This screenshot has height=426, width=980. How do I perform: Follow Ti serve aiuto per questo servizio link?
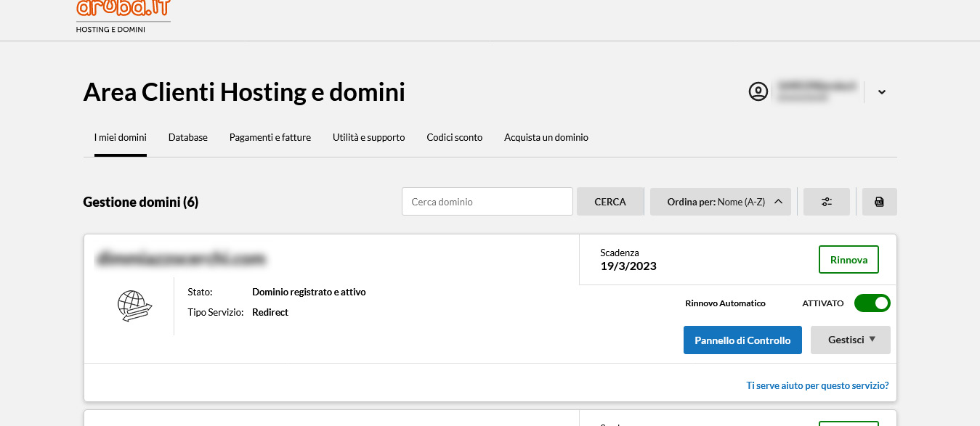click(818, 385)
